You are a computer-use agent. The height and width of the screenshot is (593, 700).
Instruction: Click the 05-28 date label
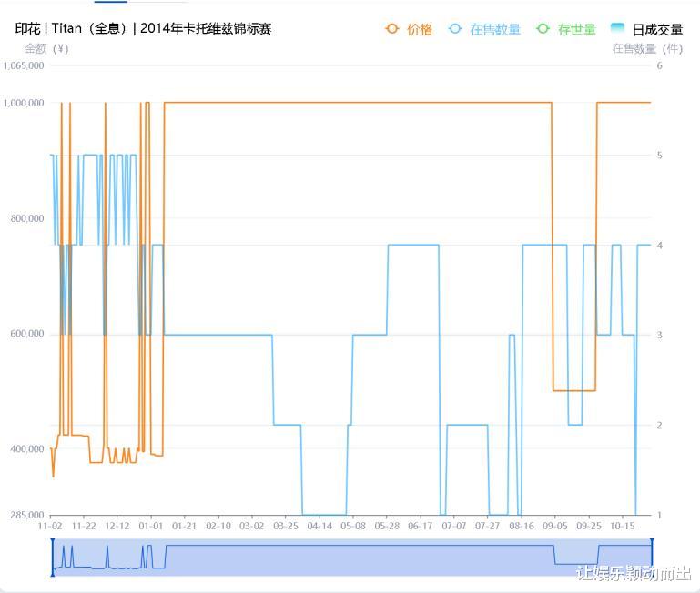point(387,526)
